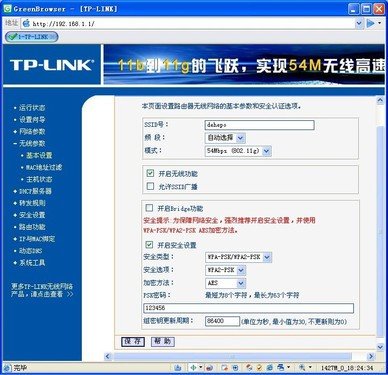Toggle the 开启安全设置 checkbox

(x=149, y=245)
